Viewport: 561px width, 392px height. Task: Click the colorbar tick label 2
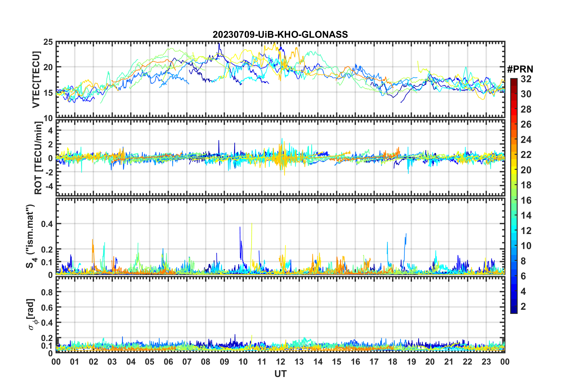(x=523, y=307)
